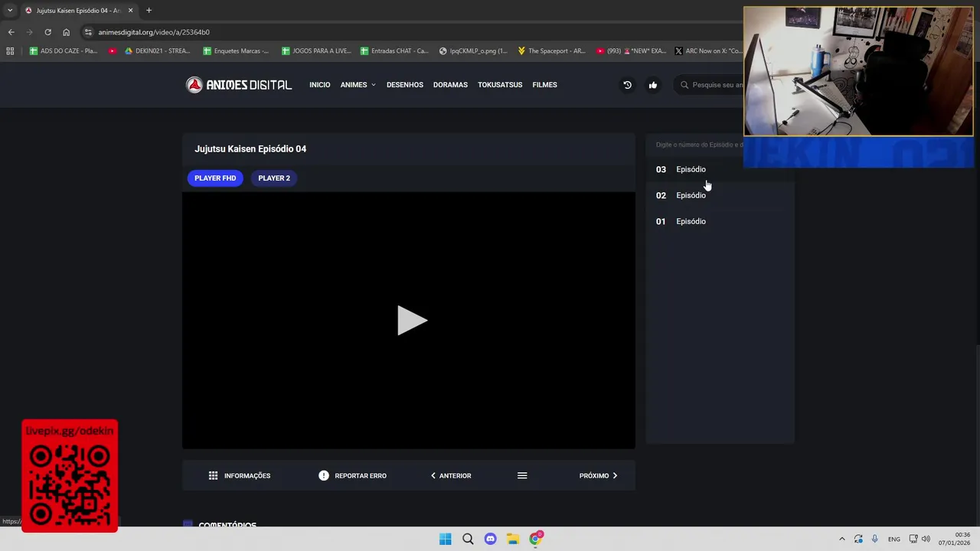Open the Entradas CHAT bookmark
Image resolution: width=980 pixels, height=551 pixels.
pyautogui.click(x=394, y=51)
